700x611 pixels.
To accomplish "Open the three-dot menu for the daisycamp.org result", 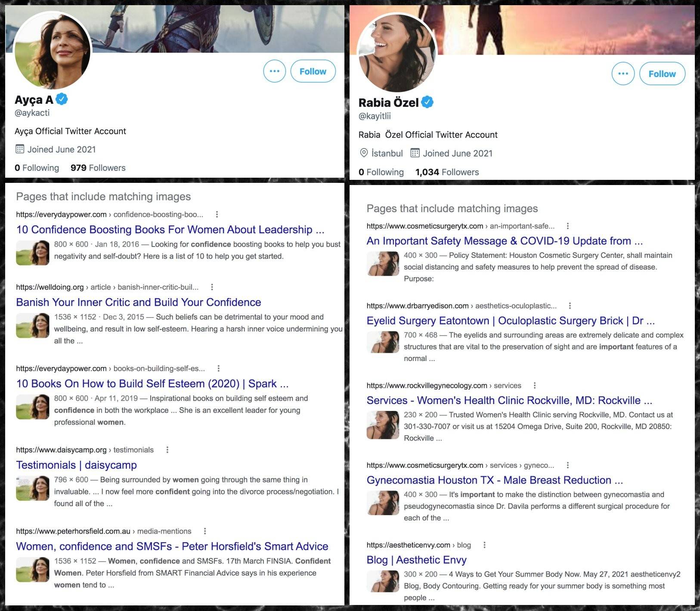I will 167,450.
